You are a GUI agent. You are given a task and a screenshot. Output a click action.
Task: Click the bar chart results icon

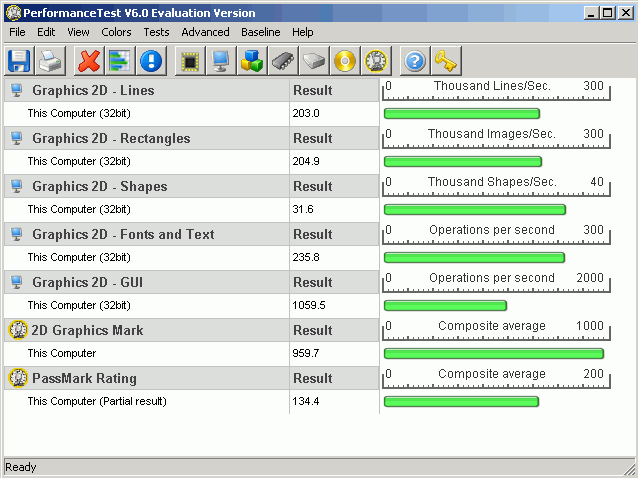click(120, 61)
